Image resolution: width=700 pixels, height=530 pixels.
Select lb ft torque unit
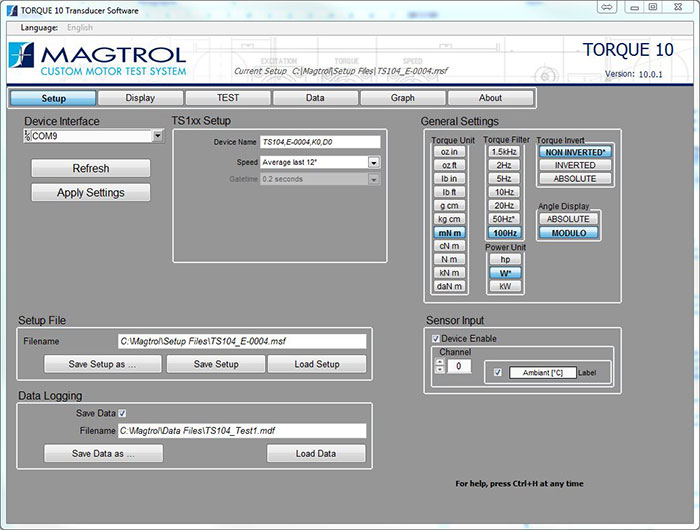tap(450, 192)
